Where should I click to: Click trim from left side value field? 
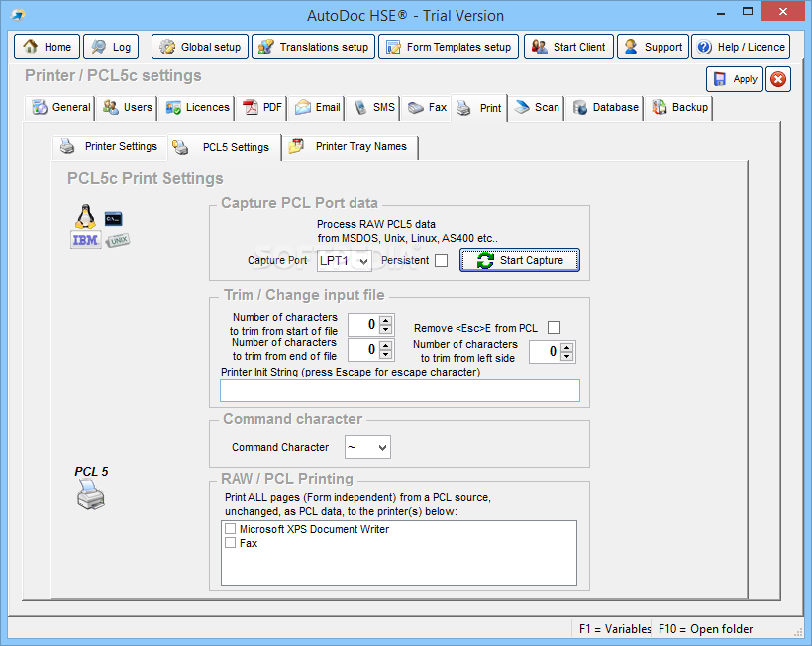coord(546,352)
